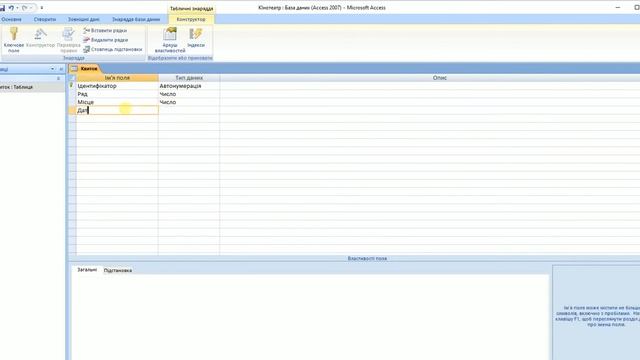The image size is (640, 360).
Task: Open Аркуш властивостей property sheet
Action: [x=170, y=40]
